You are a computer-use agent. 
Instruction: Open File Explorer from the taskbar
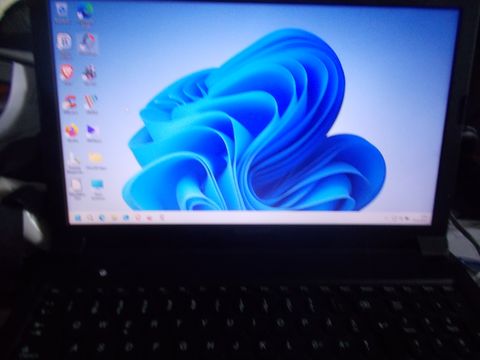tap(114, 218)
